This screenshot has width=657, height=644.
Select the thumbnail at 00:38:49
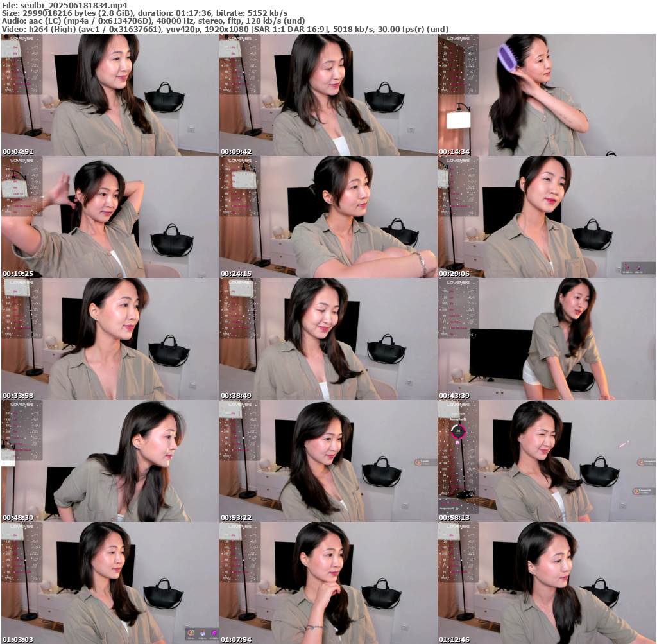[328, 339]
